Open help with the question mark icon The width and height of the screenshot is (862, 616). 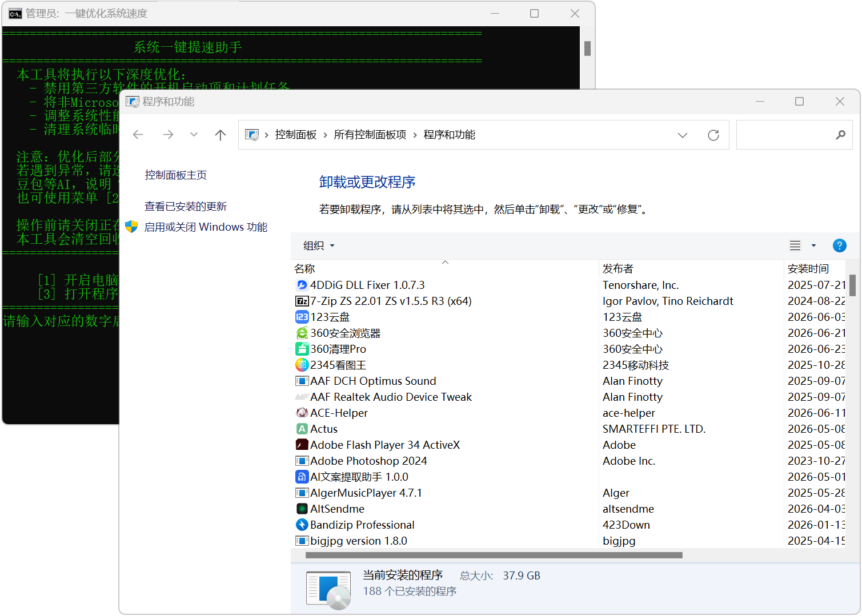click(x=839, y=245)
